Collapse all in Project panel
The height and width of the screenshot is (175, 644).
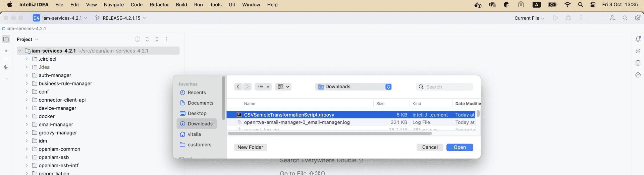pyautogui.click(x=157, y=39)
